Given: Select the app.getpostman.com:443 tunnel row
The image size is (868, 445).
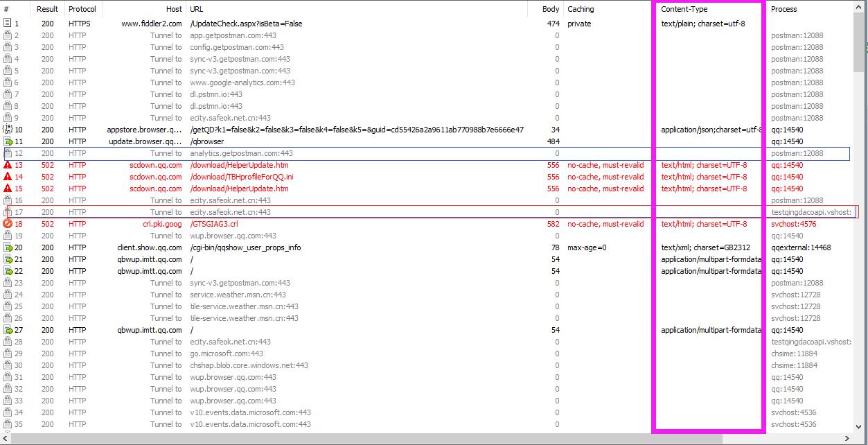Looking at the screenshot, I should tap(427, 35).
